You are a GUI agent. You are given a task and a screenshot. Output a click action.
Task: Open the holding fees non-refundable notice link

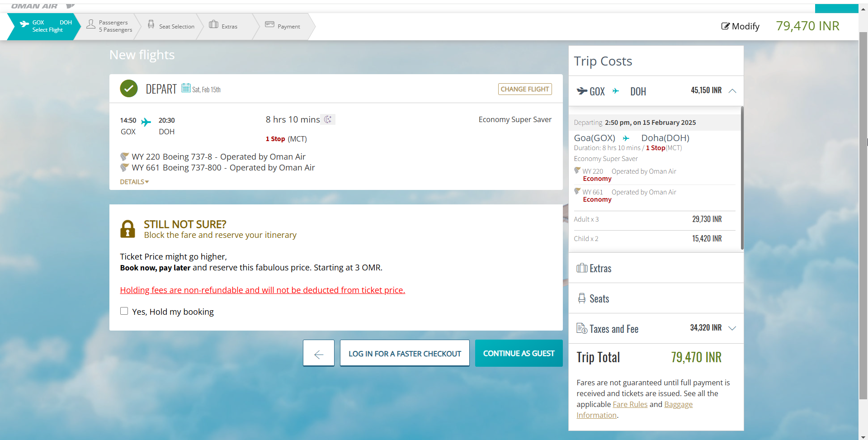coord(263,290)
